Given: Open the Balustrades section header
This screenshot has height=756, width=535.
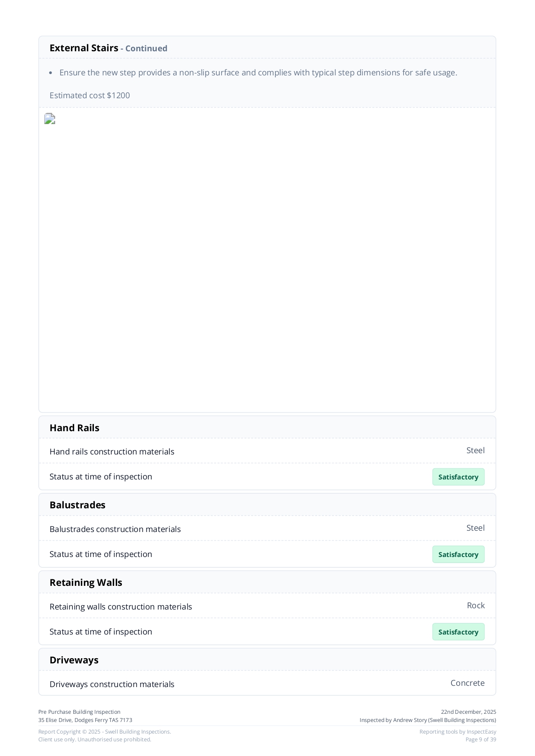Looking at the screenshot, I should tap(78, 505).
